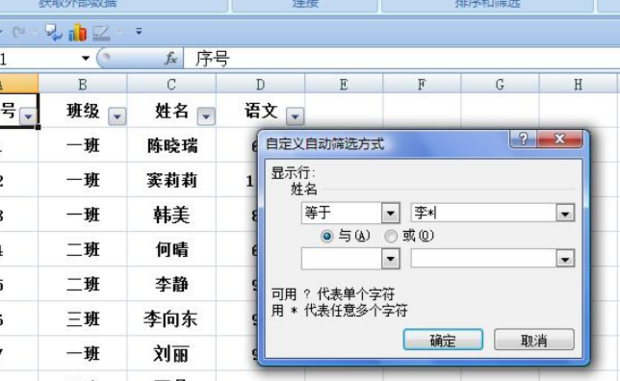Screen dimensions: 620x381
Task: Click the help question mark in filter dialog
Action: (523, 139)
